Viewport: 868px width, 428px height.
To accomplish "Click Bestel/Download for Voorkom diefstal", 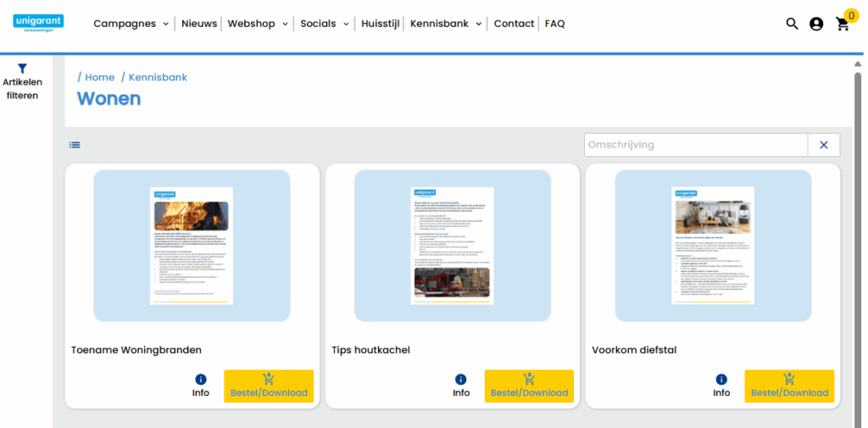I will [789, 386].
